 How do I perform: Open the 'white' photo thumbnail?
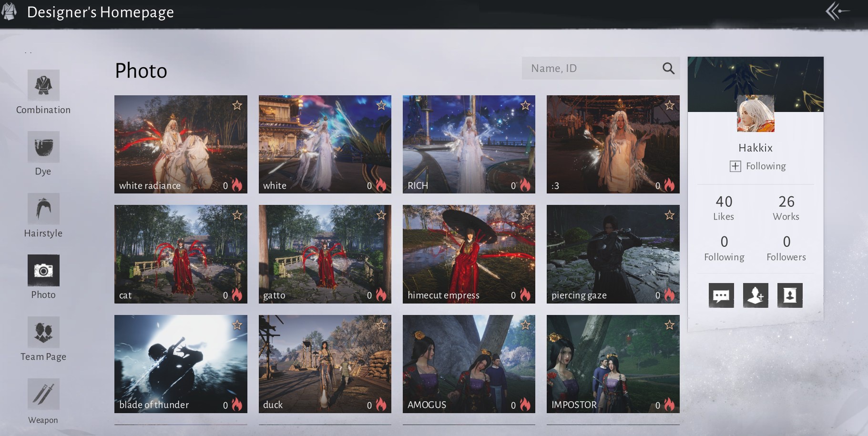point(325,144)
